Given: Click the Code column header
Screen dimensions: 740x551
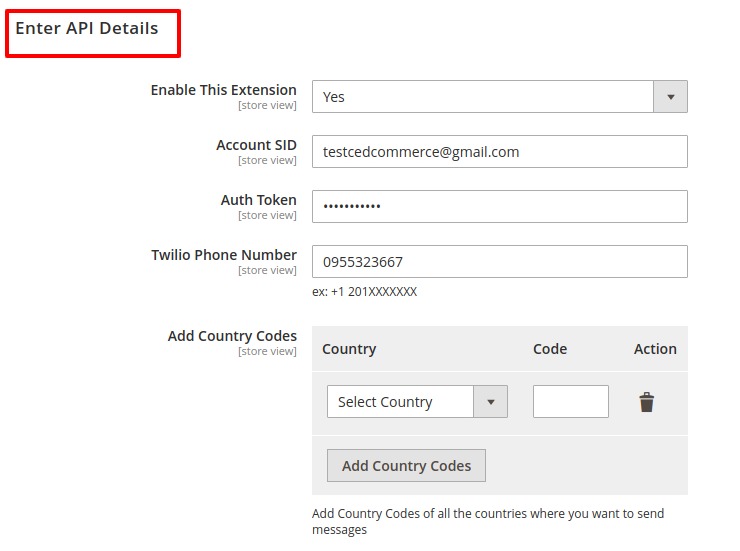Looking at the screenshot, I should (550, 349).
